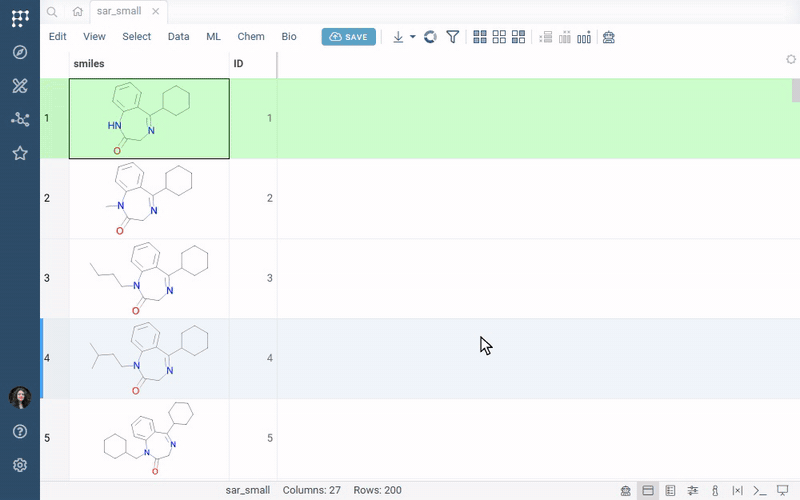Viewport: 800px width, 500px height.
Task: Click the robot icon in top toolbar
Action: tap(609, 37)
